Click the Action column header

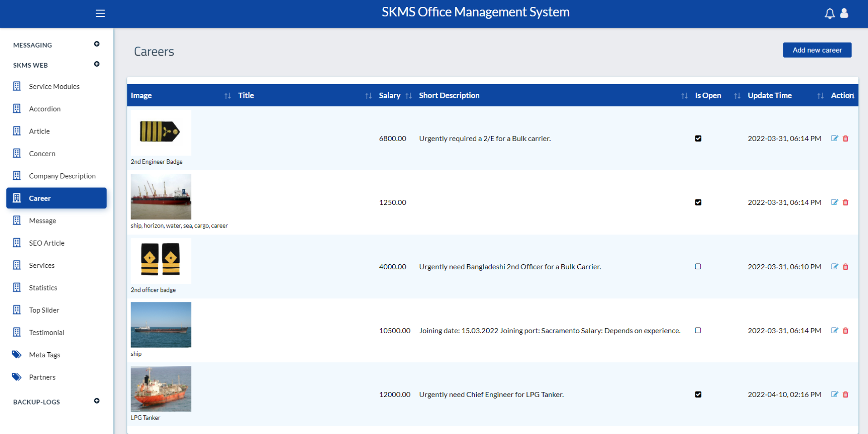click(842, 95)
